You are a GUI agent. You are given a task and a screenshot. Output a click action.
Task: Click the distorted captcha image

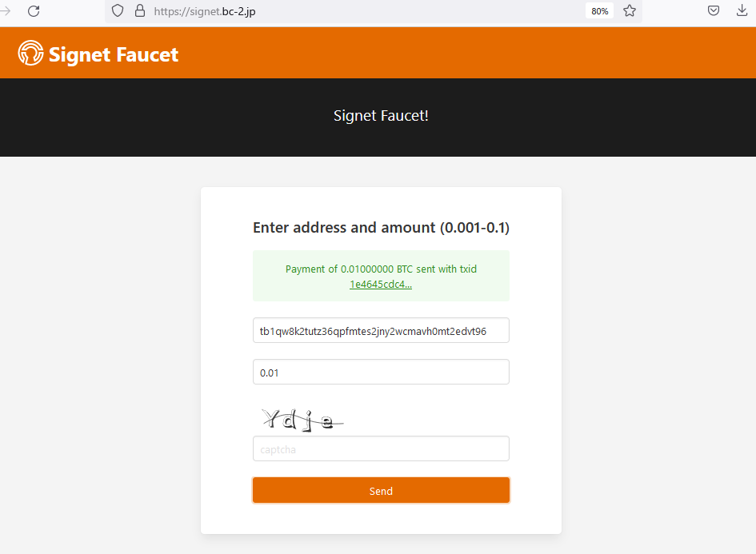pos(301,419)
